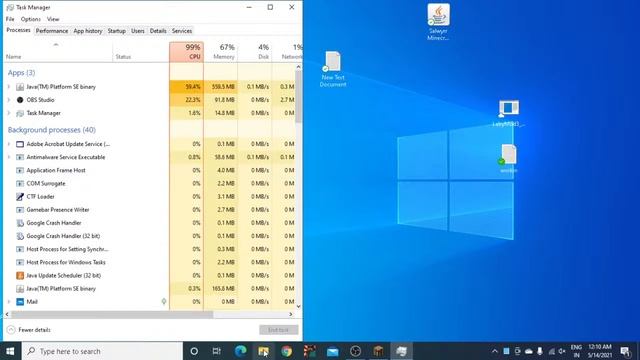The height and width of the screenshot is (360, 640).
Task: Click the Google Crash Handler icon
Action: point(20,223)
